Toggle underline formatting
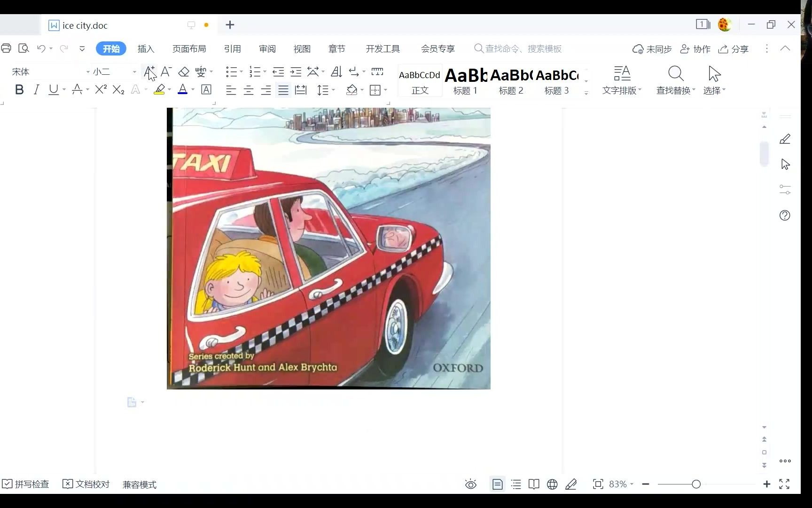Screen dimensions: 812x508 pos(54,89)
